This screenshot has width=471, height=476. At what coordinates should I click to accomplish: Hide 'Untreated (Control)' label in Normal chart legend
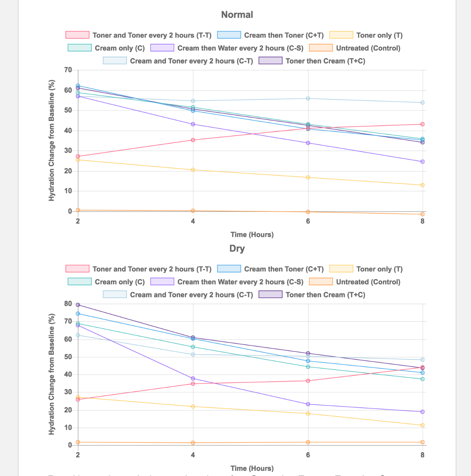[368, 48]
